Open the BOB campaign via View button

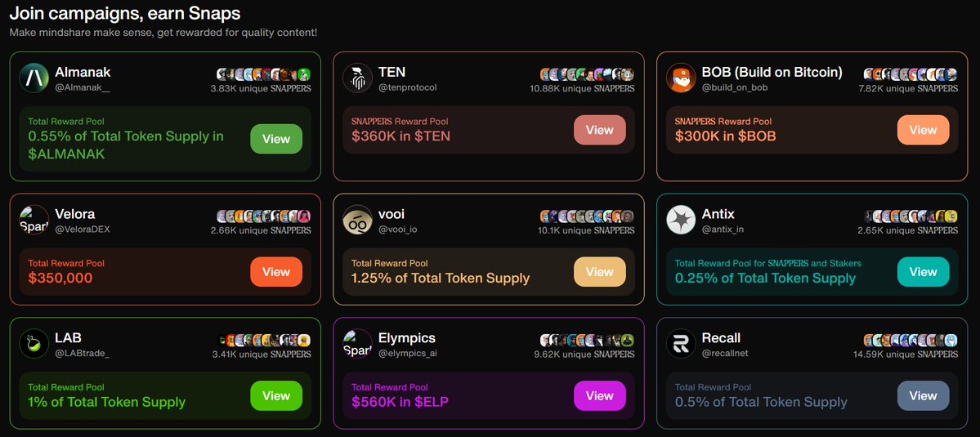923,130
